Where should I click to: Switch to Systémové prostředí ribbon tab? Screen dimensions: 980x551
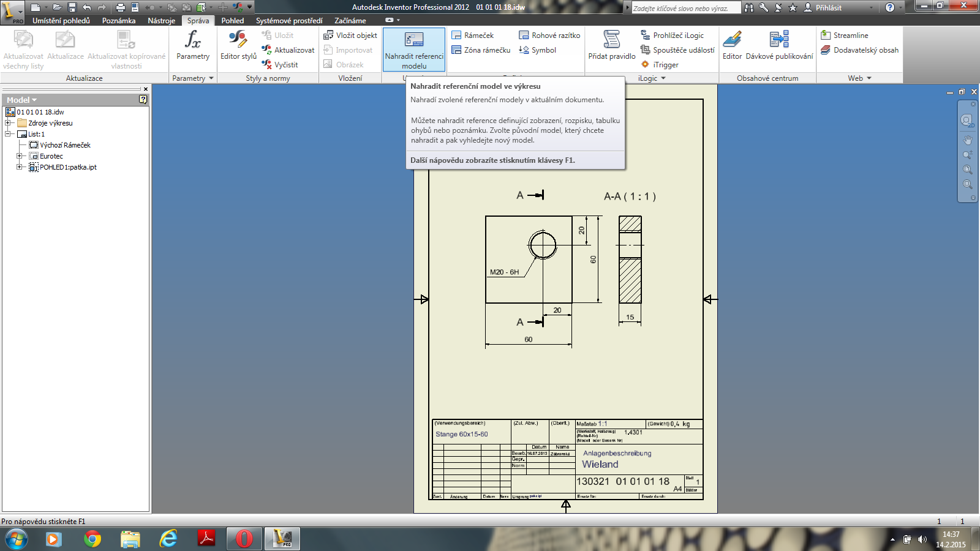point(289,20)
